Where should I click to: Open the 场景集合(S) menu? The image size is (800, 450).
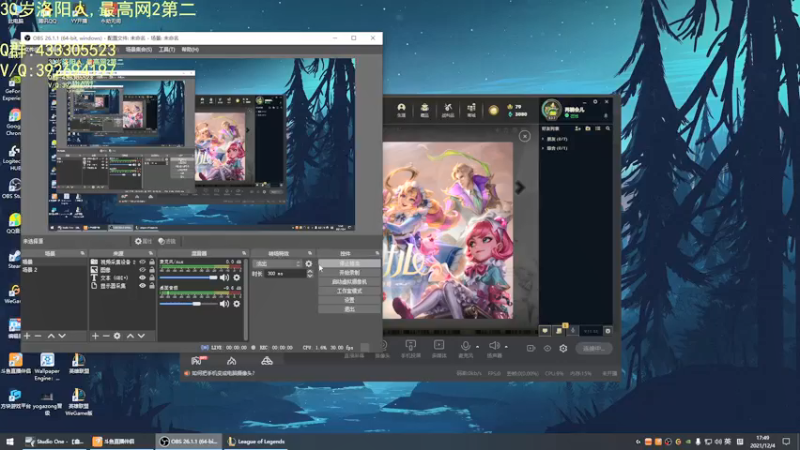139,49
